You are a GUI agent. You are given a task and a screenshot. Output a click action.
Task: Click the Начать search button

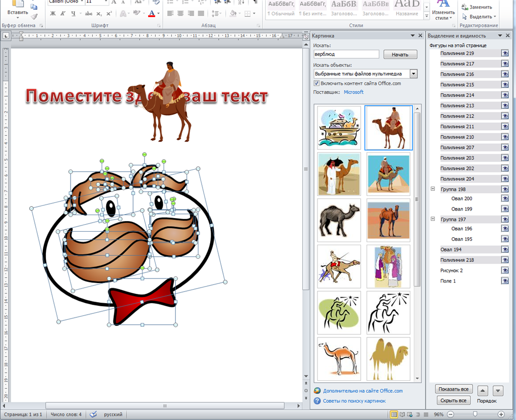click(x=400, y=54)
